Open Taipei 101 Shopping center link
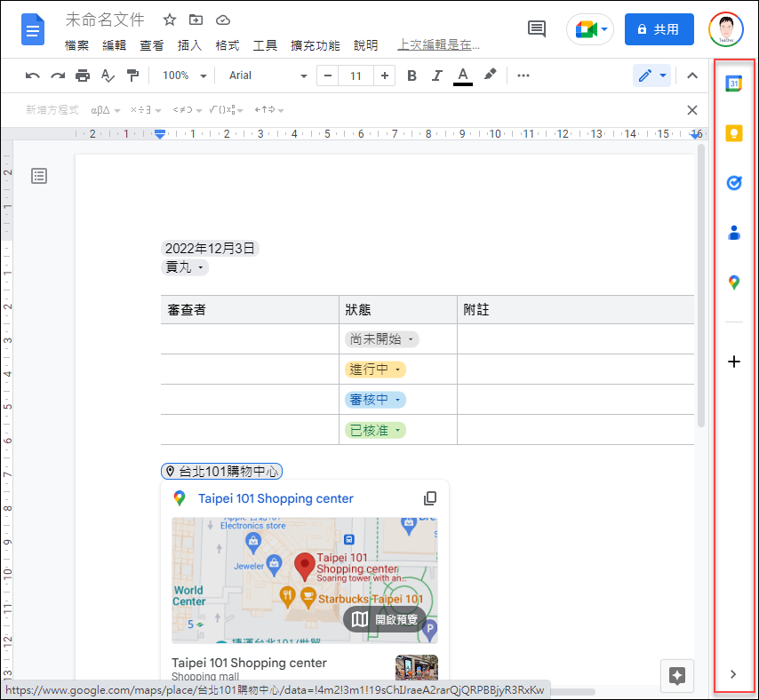 276,498
